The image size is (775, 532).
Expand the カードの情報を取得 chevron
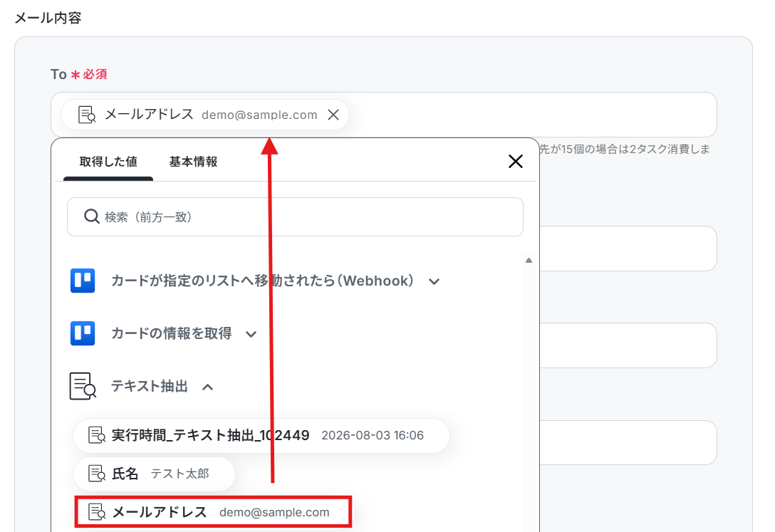[x=251, y=335]
